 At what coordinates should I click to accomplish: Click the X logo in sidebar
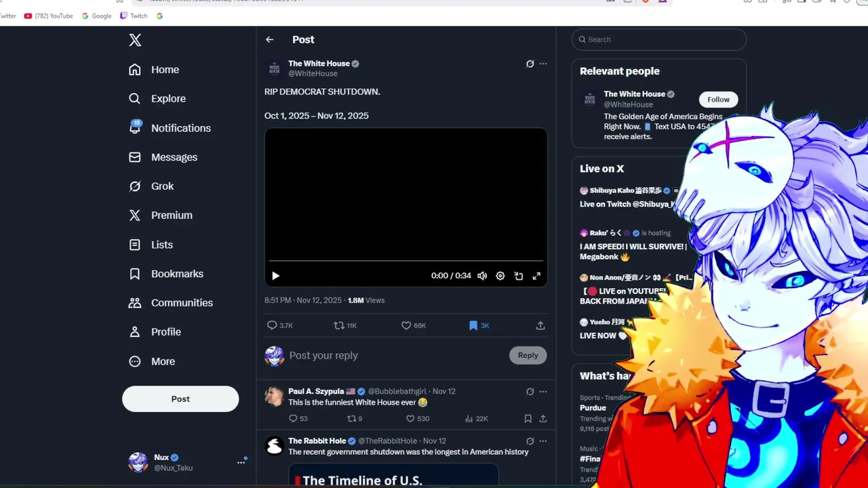[135, 40]
